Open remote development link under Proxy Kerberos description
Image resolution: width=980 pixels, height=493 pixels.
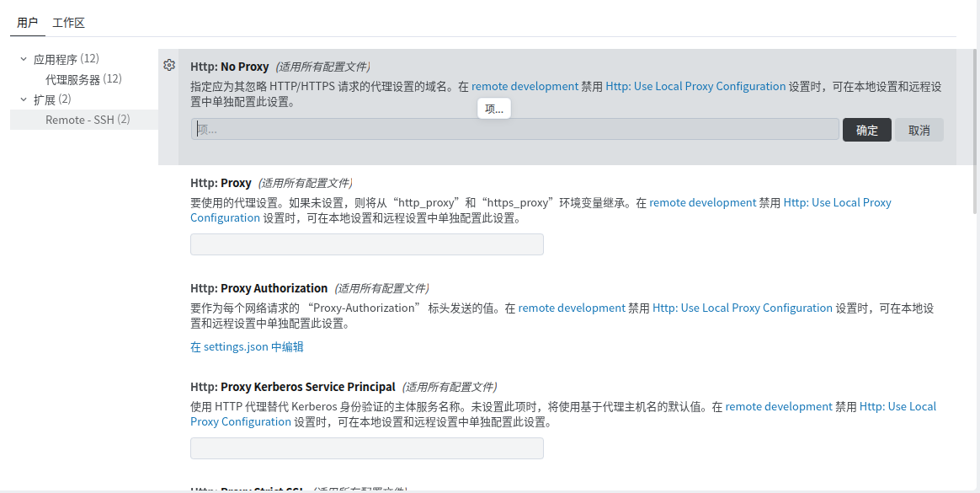click(x=779, y=406)
